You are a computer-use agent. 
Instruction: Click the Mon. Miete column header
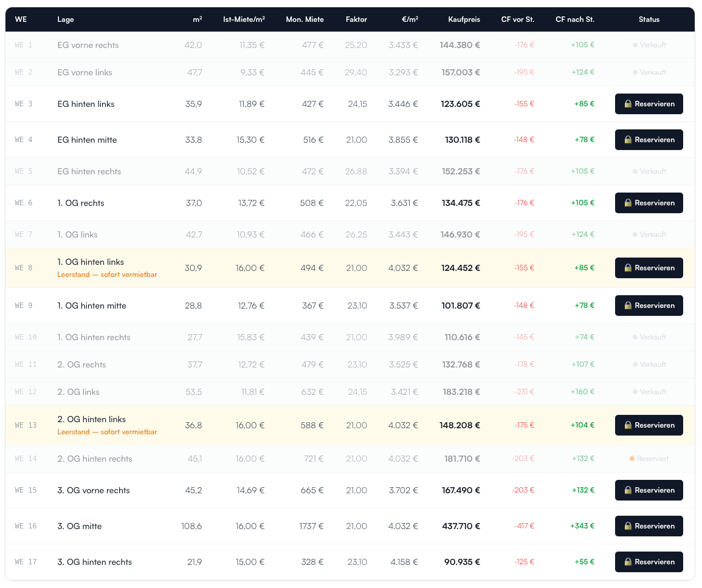coord(305,19)
